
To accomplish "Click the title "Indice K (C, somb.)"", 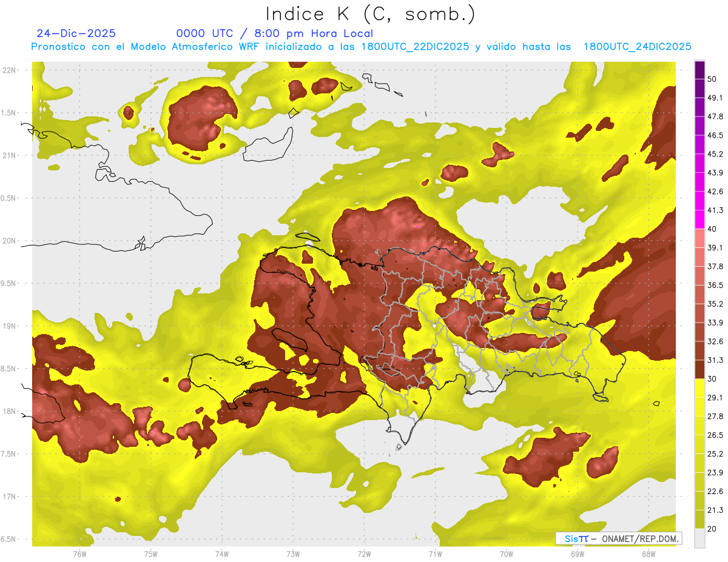I will click(x=371, y=15).
